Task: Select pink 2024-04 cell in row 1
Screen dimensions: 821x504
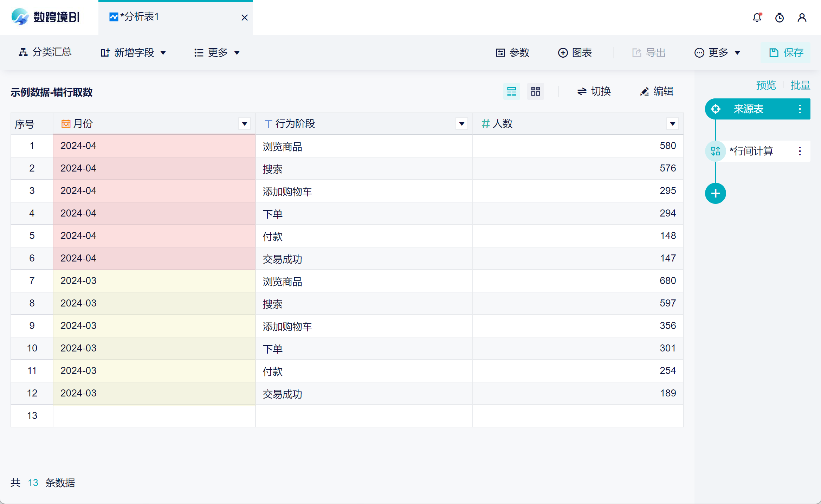Action: coord(154,146)
